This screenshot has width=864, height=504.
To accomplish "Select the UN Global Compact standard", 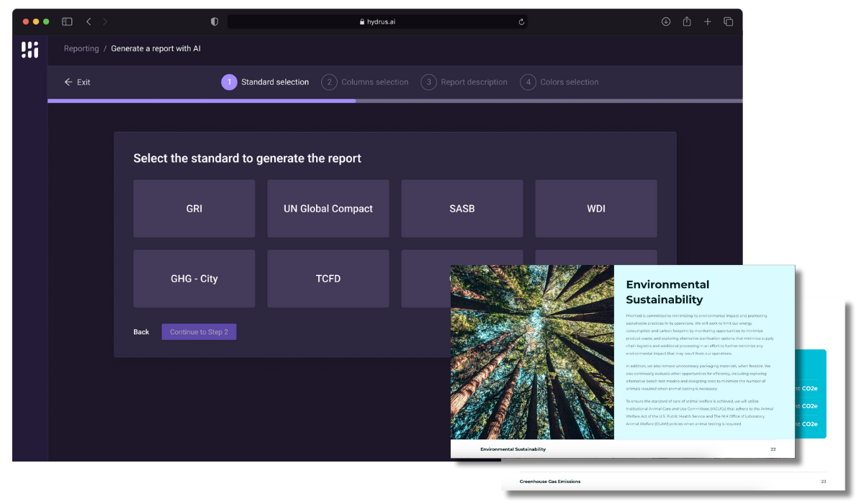I will (x=328, y=208).
